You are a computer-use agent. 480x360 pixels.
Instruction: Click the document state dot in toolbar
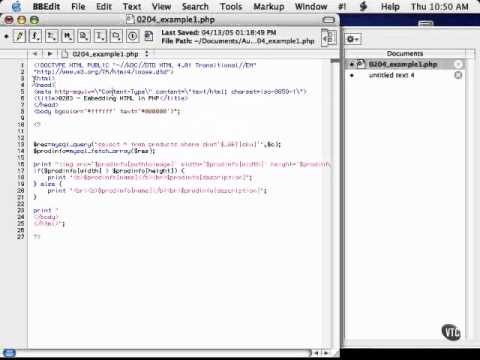coord(6,36)
